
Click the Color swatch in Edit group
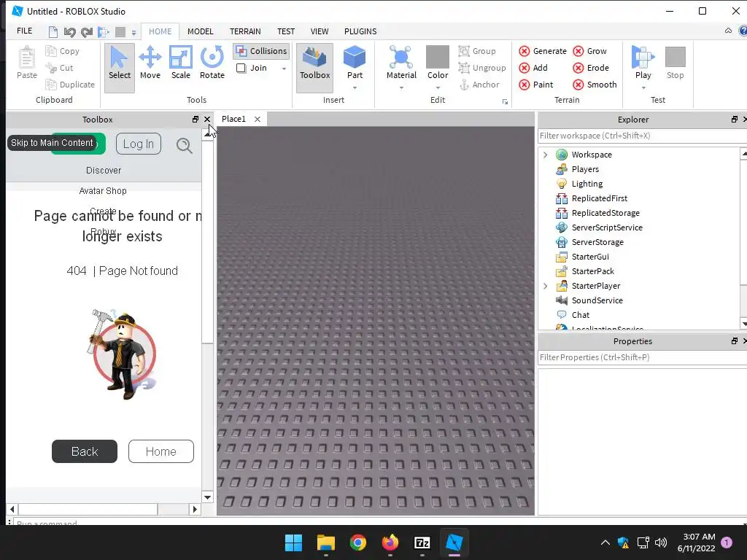(438, 57)
